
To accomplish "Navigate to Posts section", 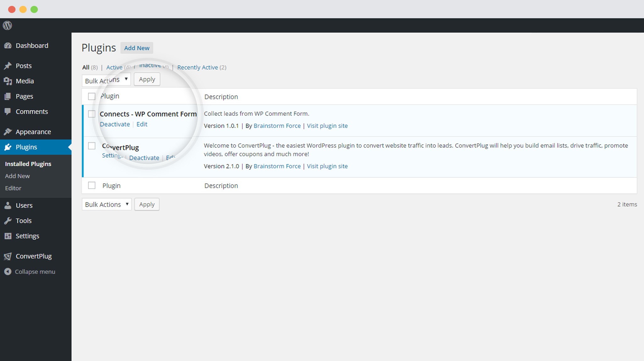I will 24,65.
